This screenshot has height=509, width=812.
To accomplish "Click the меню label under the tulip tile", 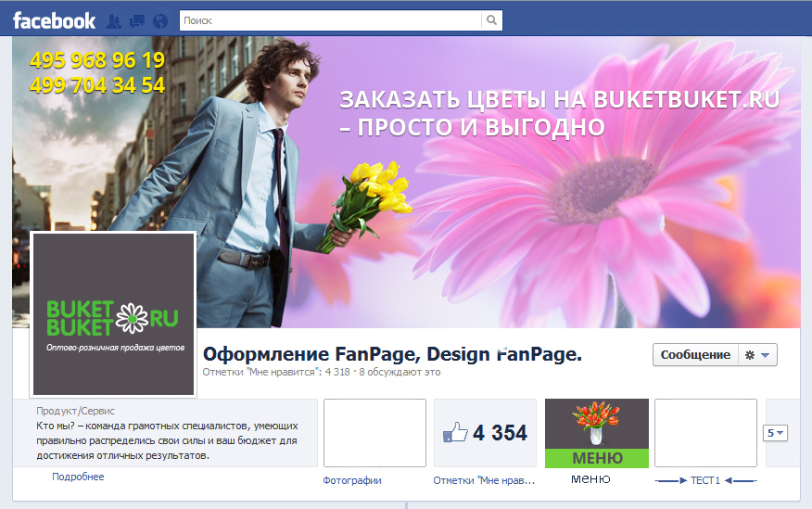I will 590,478.
